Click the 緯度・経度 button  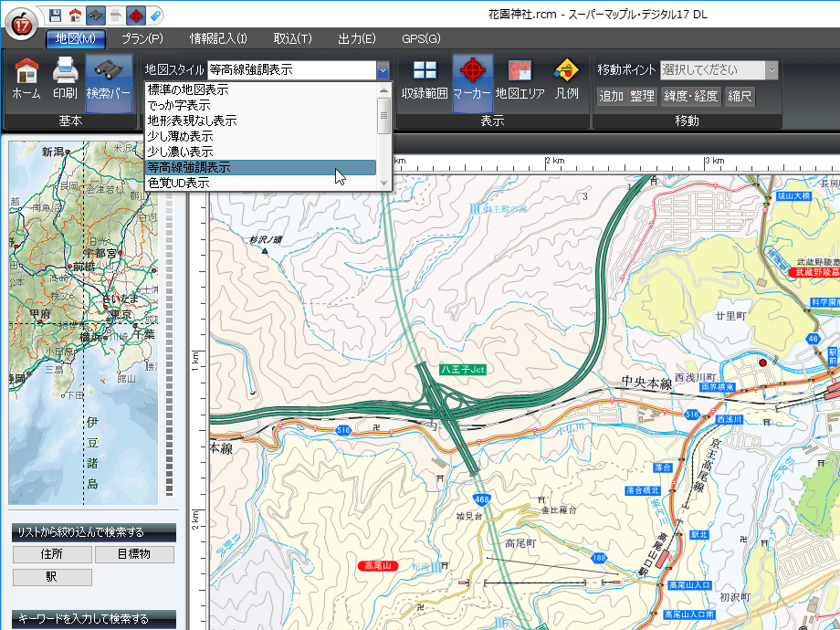(690, 97)
